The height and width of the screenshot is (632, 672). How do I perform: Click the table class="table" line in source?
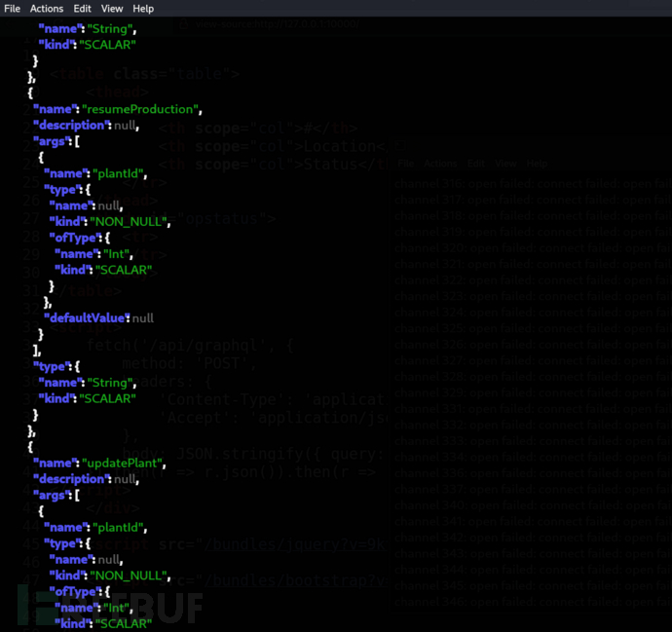tap(144, 74)
